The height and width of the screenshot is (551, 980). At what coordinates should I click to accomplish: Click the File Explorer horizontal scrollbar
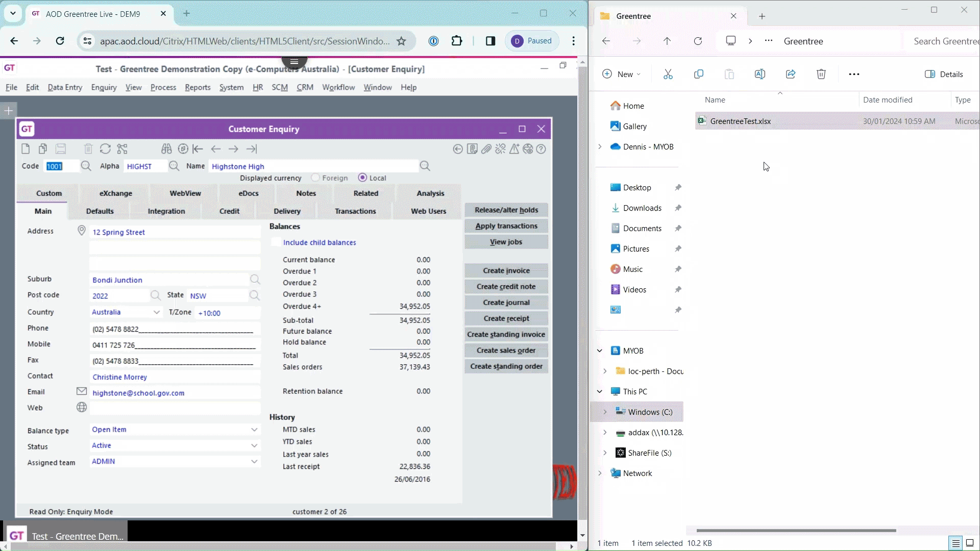(796, 531)
